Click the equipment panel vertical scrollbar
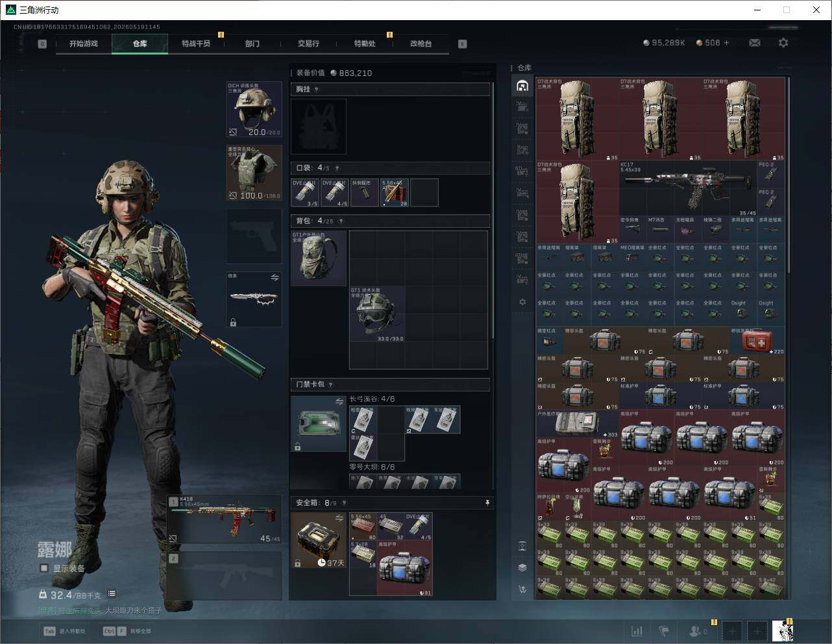This screenshot has height=644, width=832. coord(494,211)
